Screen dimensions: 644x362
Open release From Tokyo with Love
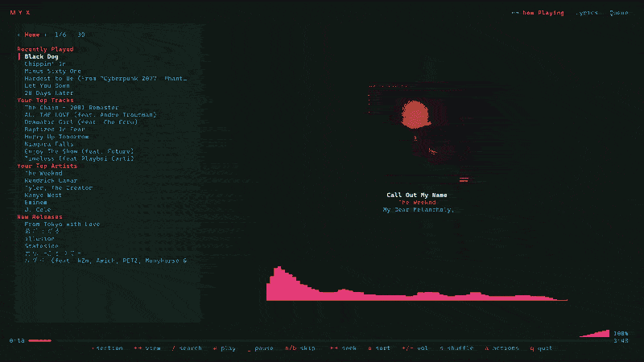62,224
